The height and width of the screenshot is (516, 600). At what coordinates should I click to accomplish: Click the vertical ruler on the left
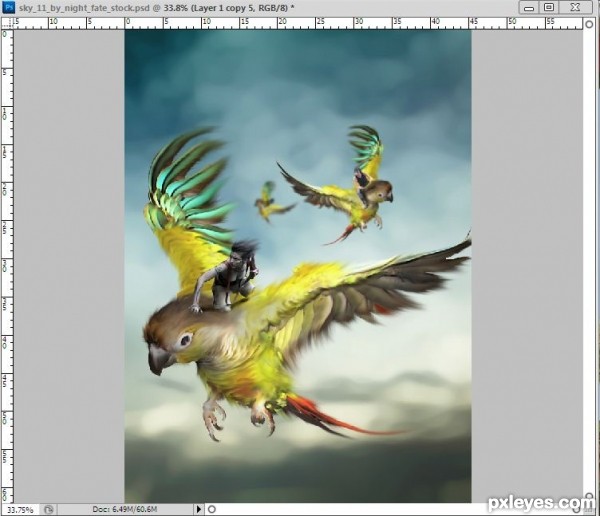coord(7,266)
